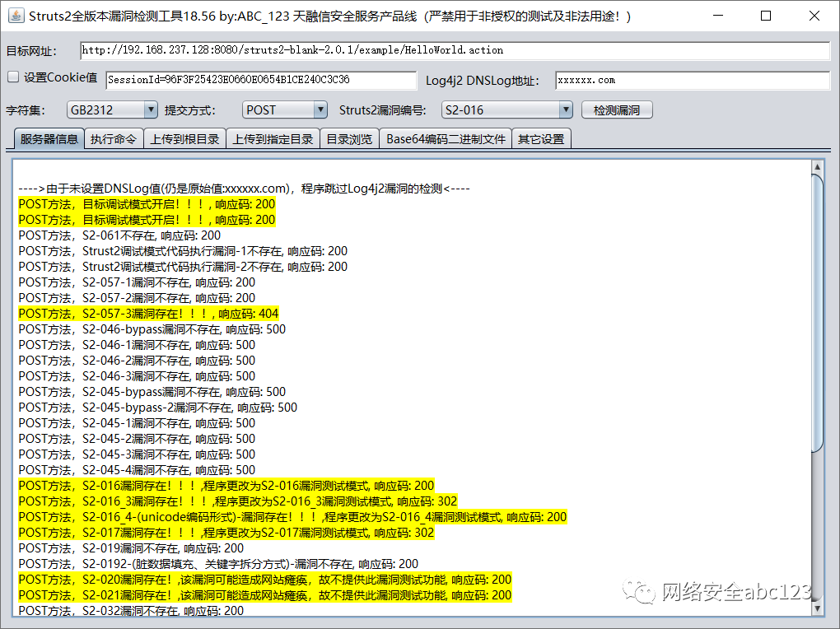Click the S2-016_4 unicode编码形式 result line
This screenshot has height=629, width=840.
pos(292,516)
